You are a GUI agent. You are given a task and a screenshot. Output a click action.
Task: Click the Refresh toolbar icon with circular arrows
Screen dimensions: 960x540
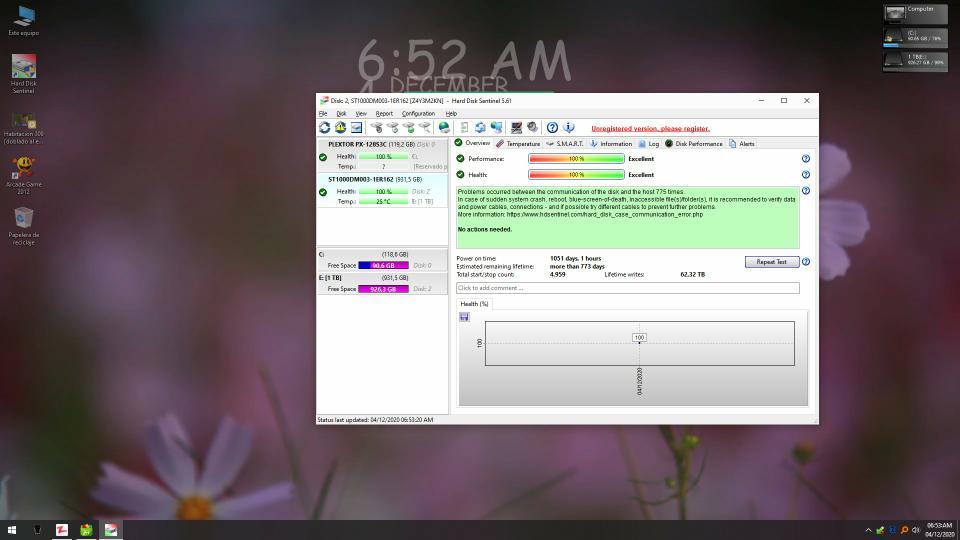pyautogui.click(x=324, y=127)
